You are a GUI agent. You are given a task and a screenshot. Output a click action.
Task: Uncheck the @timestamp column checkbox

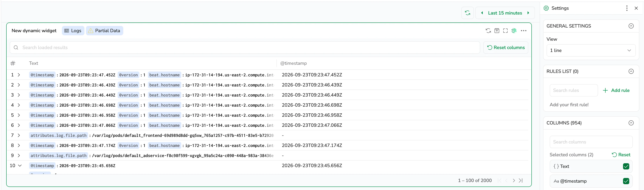[x=626, y=181]
